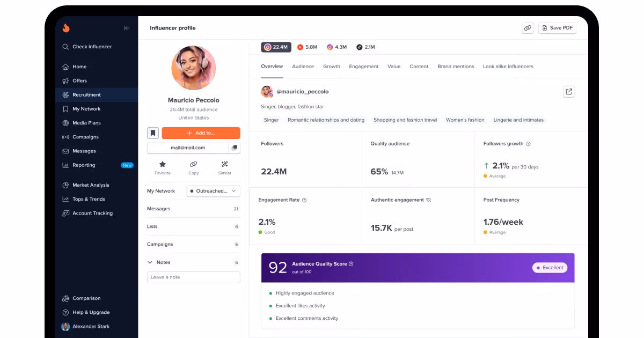Viewport: 644px width, 338px height.
Task: Bookmark the influencer with the bookmark button
Action: 153,133
